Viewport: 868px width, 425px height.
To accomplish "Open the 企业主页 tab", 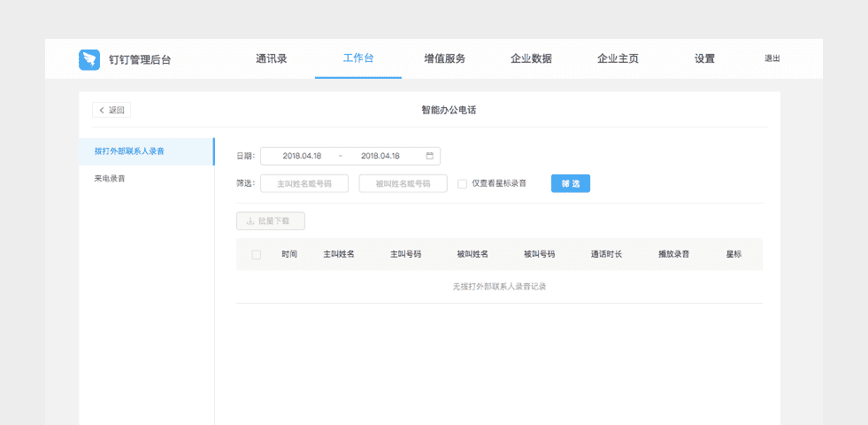I will [618, 59].
